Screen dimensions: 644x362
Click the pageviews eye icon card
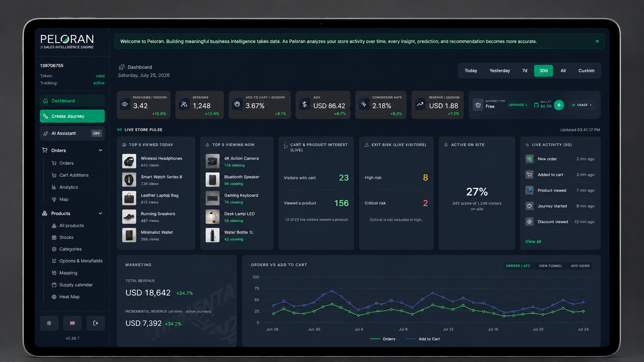tap(125, 104)
